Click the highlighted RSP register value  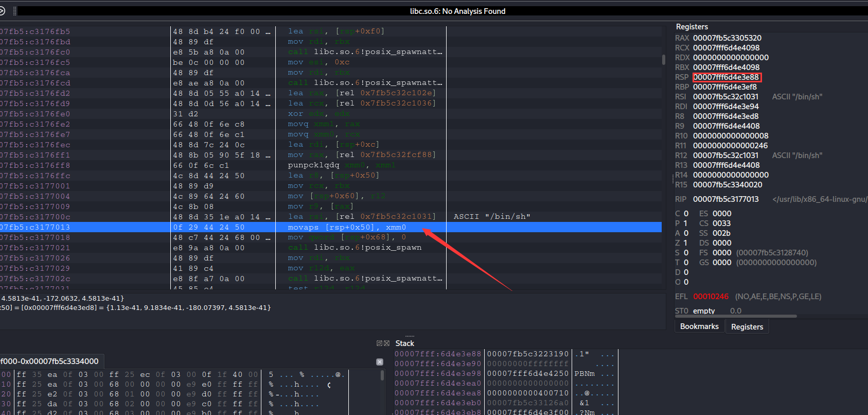[x=726, y=77]
